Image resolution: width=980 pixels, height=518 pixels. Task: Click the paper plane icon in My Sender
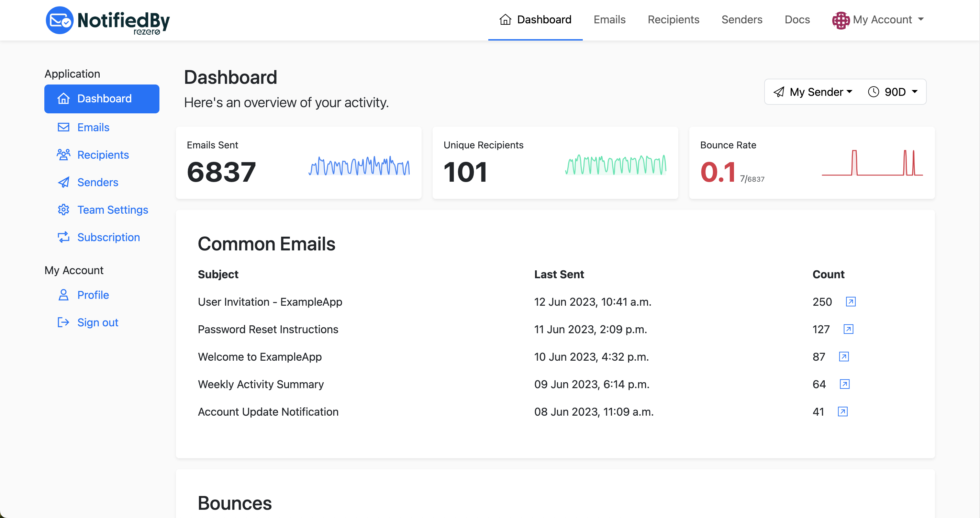point(778,92)
